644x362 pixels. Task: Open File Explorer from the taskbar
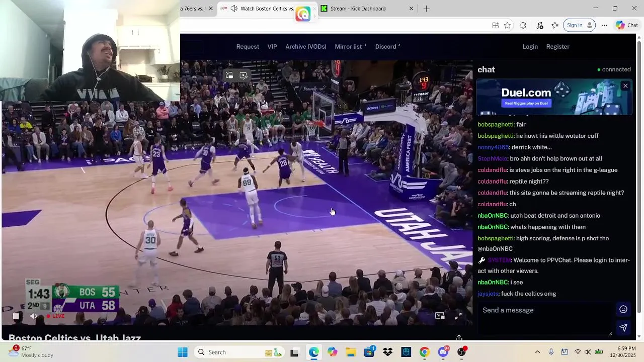coord(351,352)
